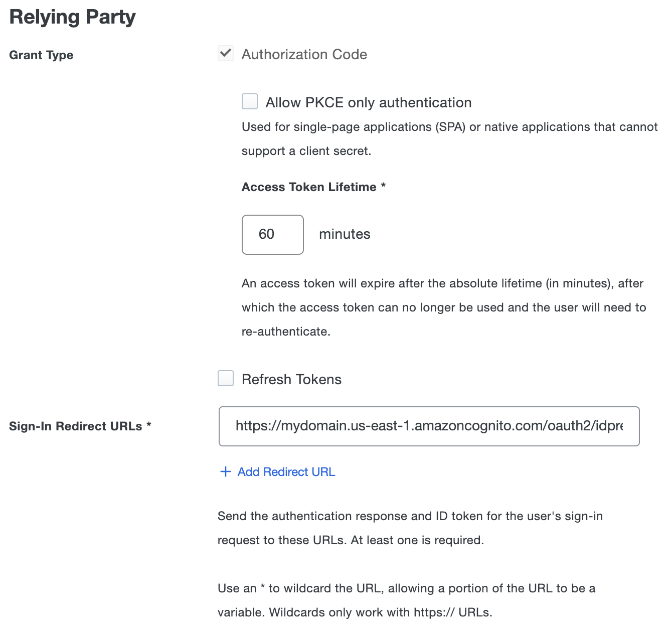Screen dimensions: 672x634
Task: Select the Access Token Lifetime value box
Action: point(272,234)
